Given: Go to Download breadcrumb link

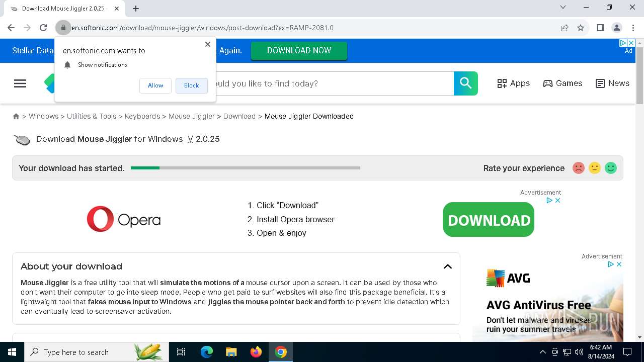Looking at the screenshot, I should click(x=239, y=116).
